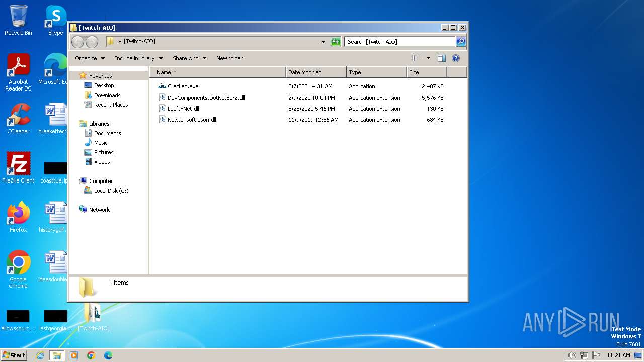Image resolution: width=644 pixels, height=362 pixels.
Task: Click the search magnifier icon
Action: (460, 42)
